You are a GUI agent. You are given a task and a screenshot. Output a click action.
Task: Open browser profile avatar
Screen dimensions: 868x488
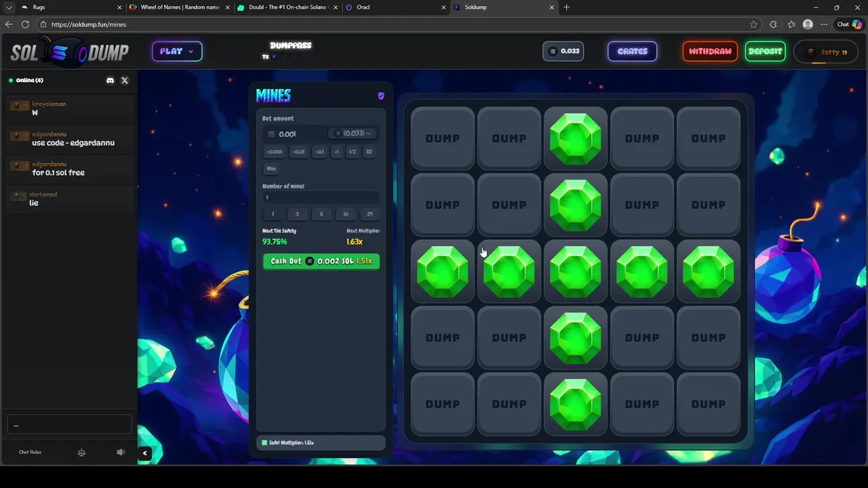(x=808, y=24)
